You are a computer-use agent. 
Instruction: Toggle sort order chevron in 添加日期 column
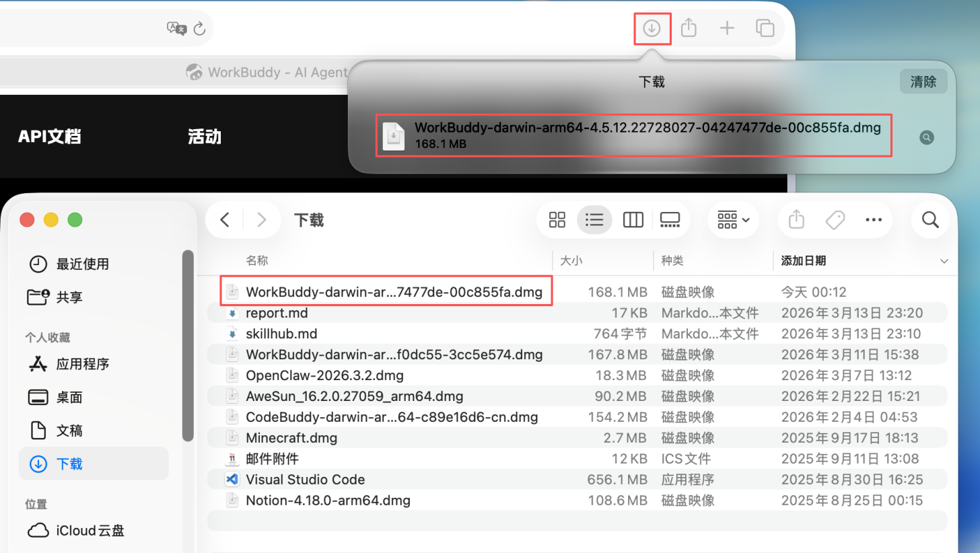click(x=944, y=261)
